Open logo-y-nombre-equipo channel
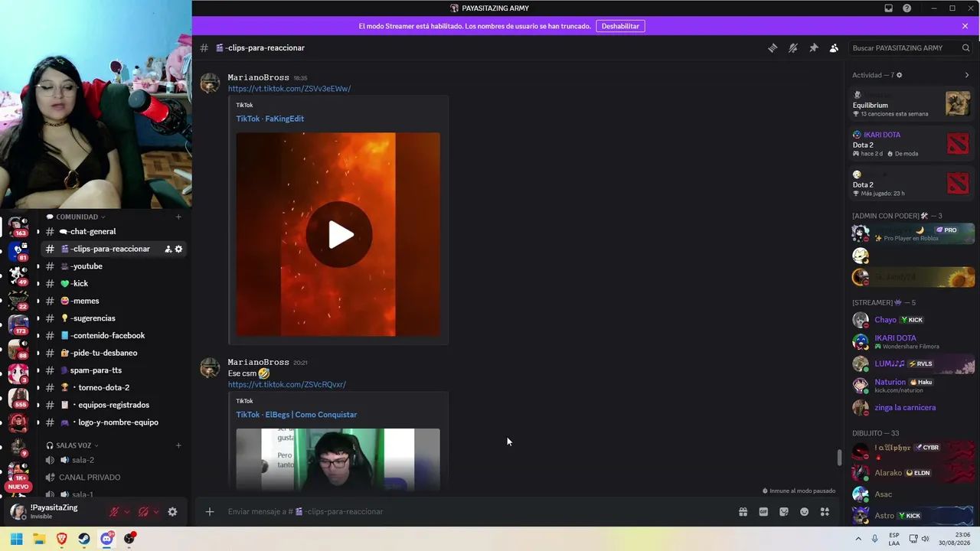This screenshot has width=980, height=551. pyautogui.click(x=113, y=422)
